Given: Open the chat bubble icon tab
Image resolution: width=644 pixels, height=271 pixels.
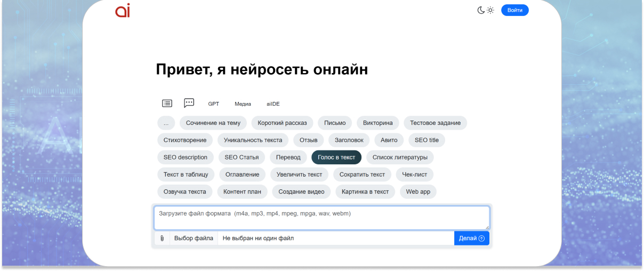Looking at the screenshot, I should [189, 103].
